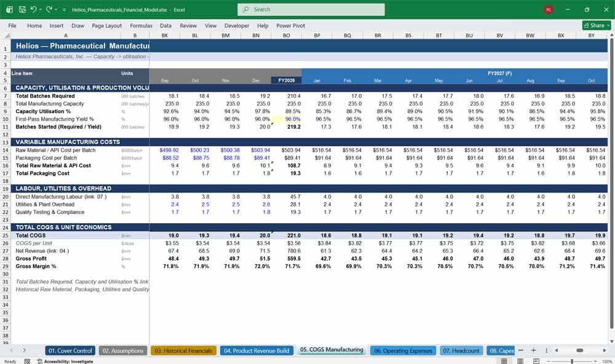Switch to 04. Product Revenue Build sheet
The height and width of the screenshot is (364, 615).
pos(256,350)
